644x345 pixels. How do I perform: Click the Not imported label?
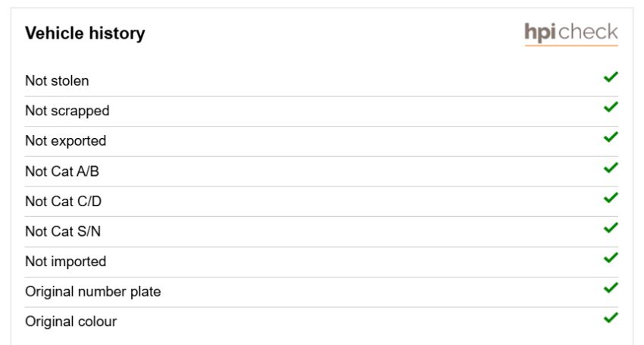pos(66,262)
